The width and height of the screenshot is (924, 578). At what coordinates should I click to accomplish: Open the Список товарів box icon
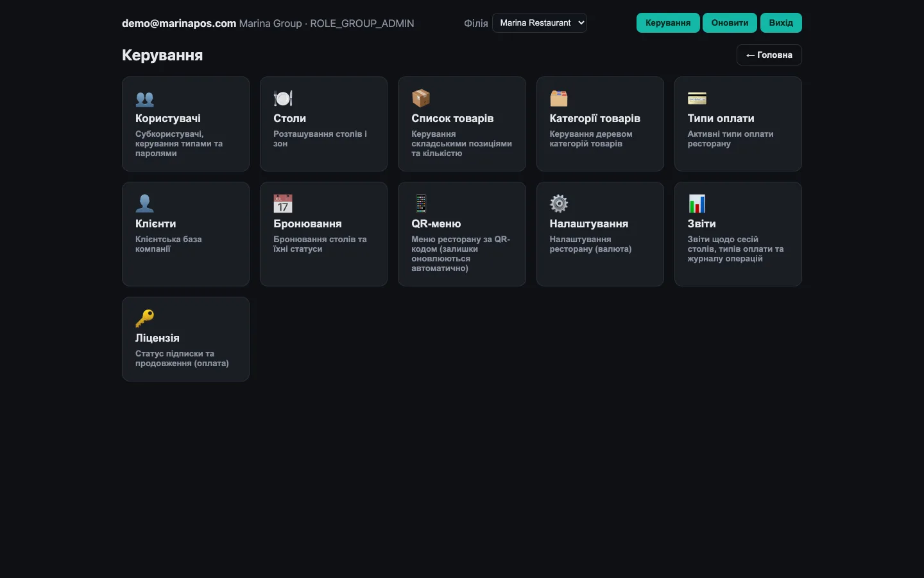(x=421, y=98)
